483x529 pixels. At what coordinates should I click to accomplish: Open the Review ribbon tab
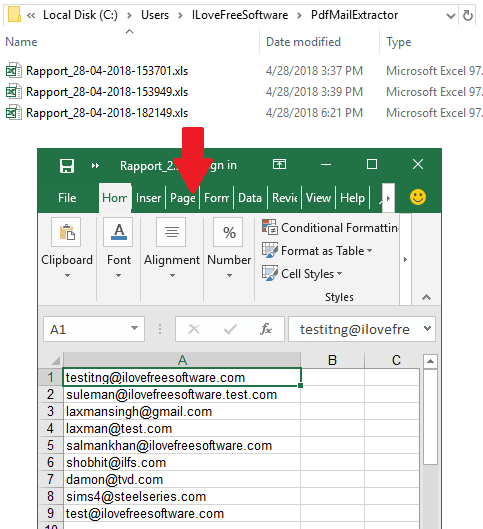click(284, 198)
